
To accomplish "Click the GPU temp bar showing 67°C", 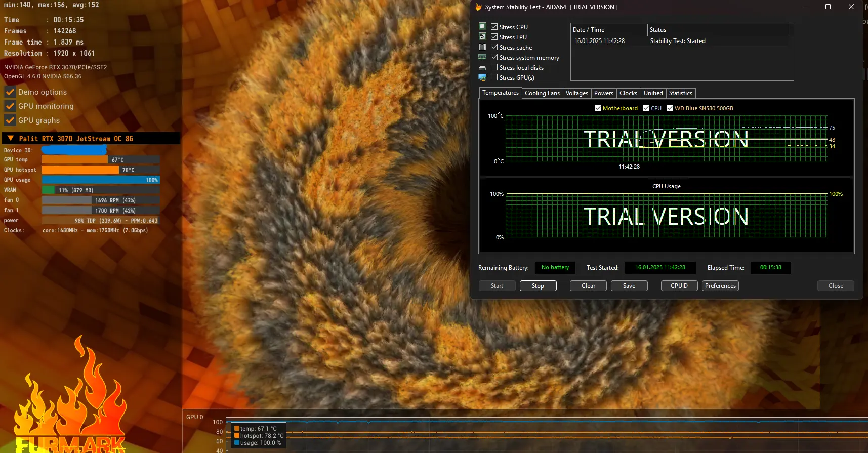I will click(101, 160).
